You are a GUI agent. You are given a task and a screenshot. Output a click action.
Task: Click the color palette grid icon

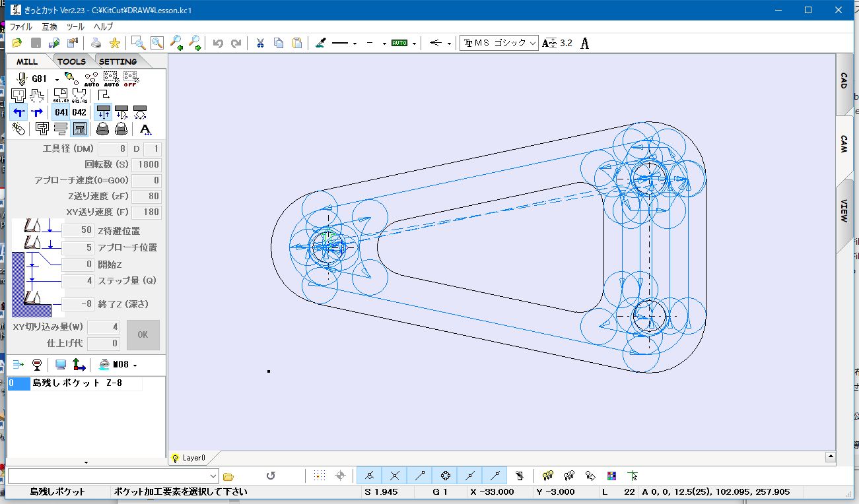click(x=611, y=476)
